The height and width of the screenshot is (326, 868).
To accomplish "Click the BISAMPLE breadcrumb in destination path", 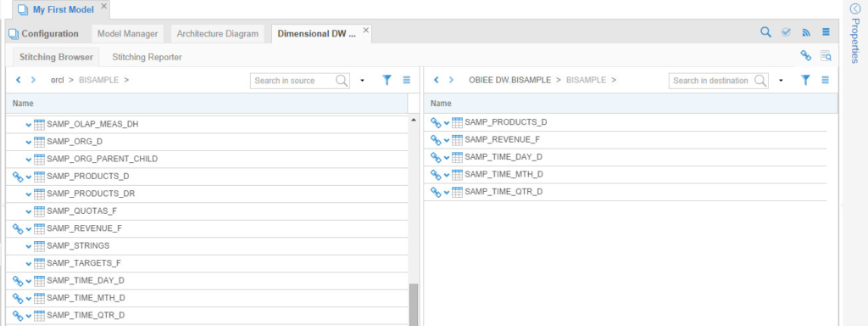I will 586,80.
